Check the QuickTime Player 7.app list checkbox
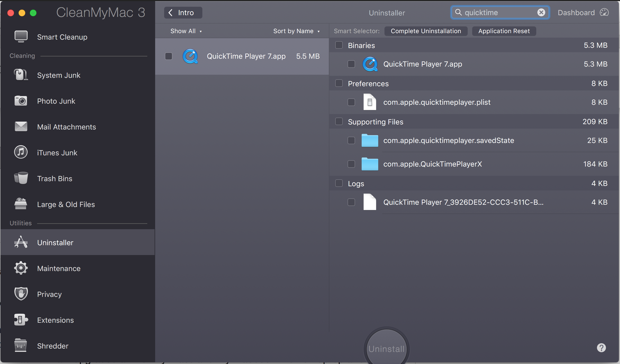 pos(169,56)
